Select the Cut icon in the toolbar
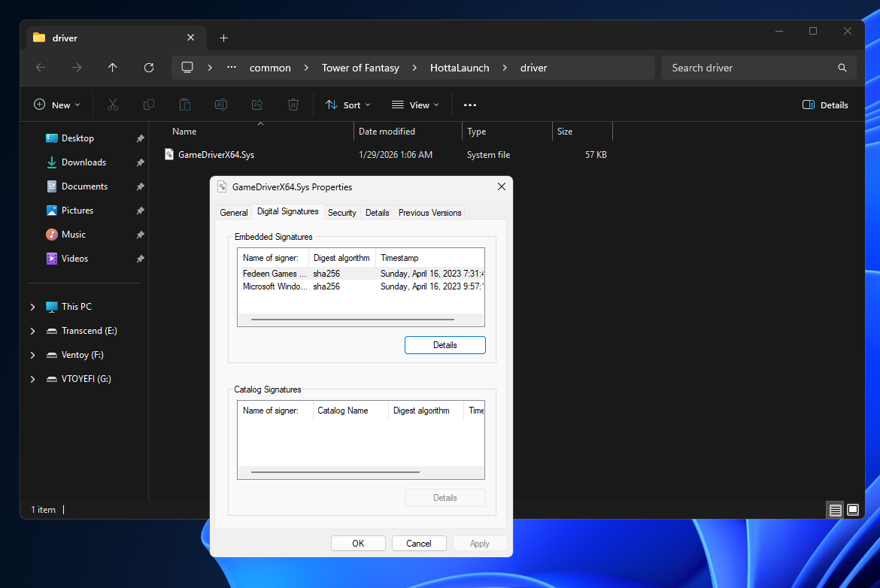The height and width of the screenshot is (588, 880). (112, 105)
